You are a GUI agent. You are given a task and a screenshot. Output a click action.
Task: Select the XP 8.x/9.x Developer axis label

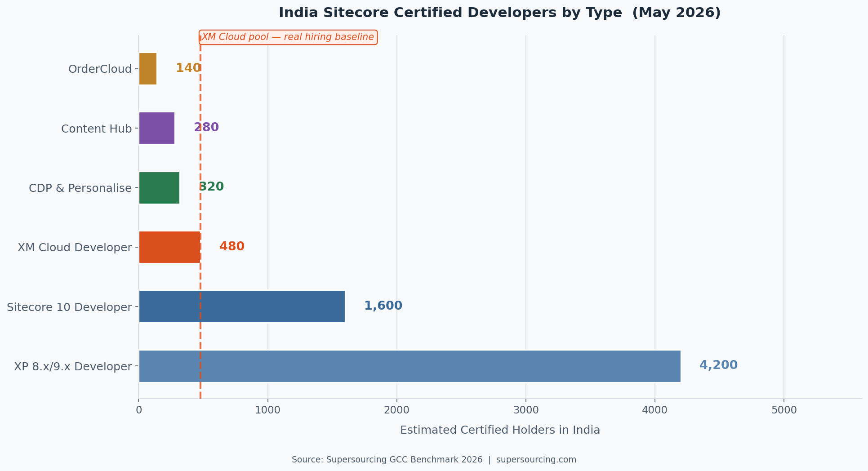tap(73, 367)
